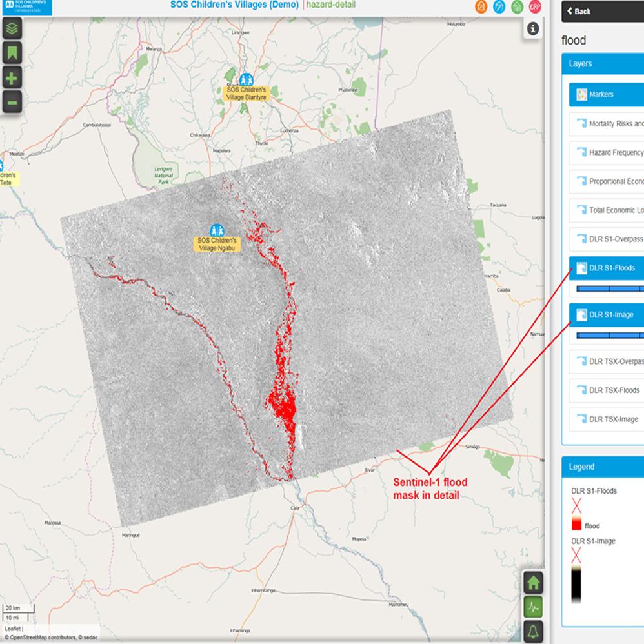Collapse the Layers panel header
The image size is (644, 644).
(x=603, y=64)
